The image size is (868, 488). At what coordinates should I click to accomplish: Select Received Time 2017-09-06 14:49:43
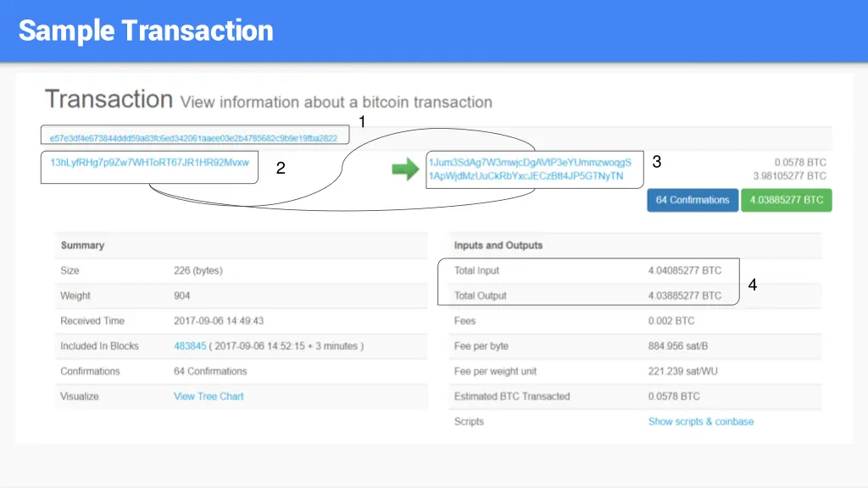219,320
